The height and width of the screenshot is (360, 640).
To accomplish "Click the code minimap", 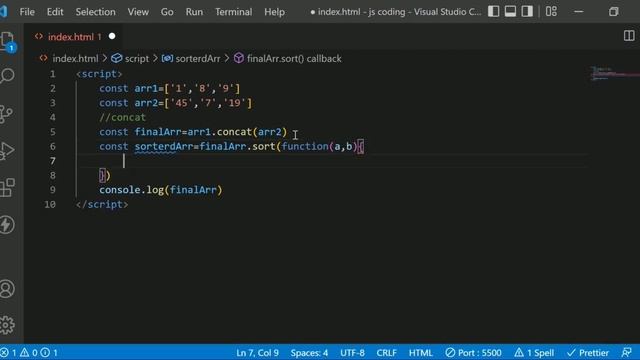I will pos(615,73).
